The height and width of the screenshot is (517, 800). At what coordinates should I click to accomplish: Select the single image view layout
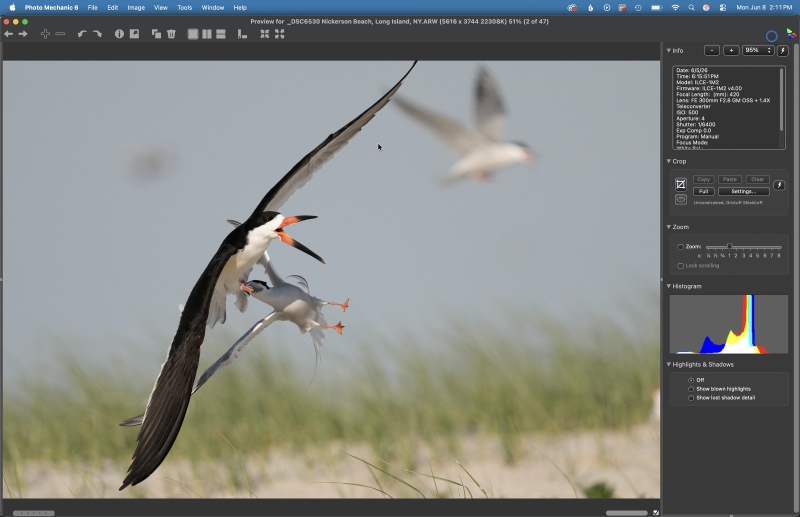click(193, 34)
